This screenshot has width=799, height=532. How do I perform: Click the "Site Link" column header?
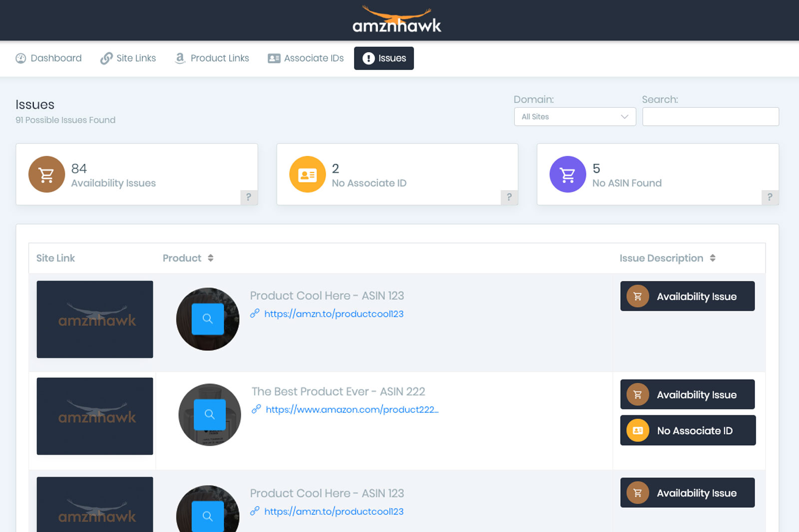55,258
